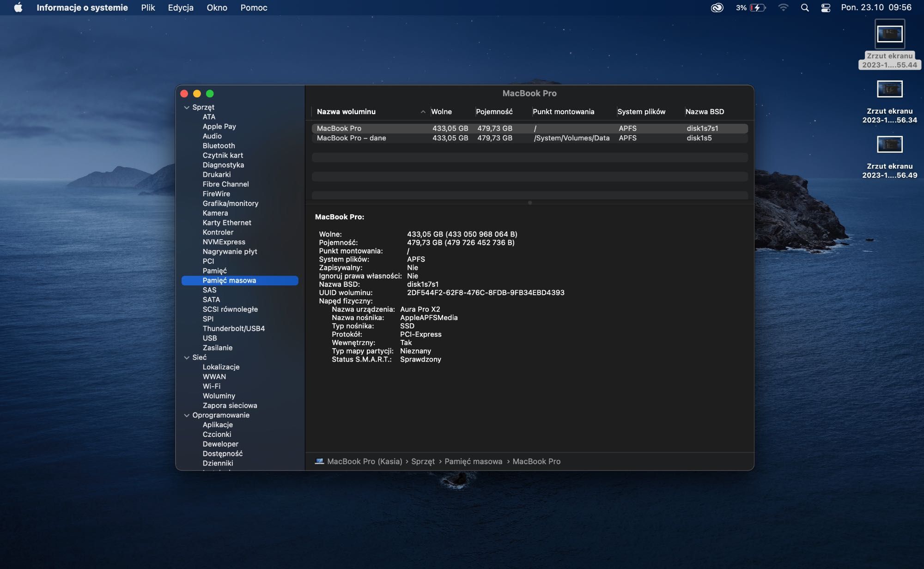924x569 pixels.
Task: Open the Plik menu
Action: point(148,7)
